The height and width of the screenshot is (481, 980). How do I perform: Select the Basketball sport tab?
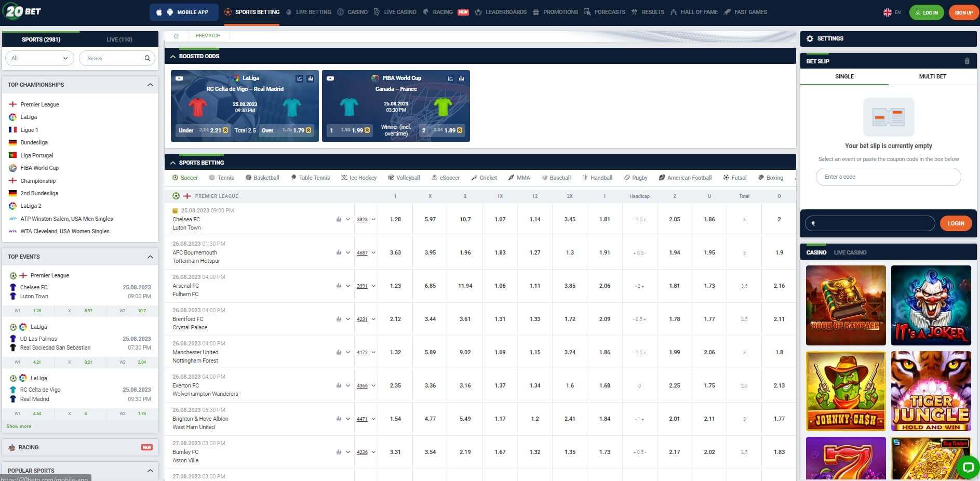tap(262, 178)
